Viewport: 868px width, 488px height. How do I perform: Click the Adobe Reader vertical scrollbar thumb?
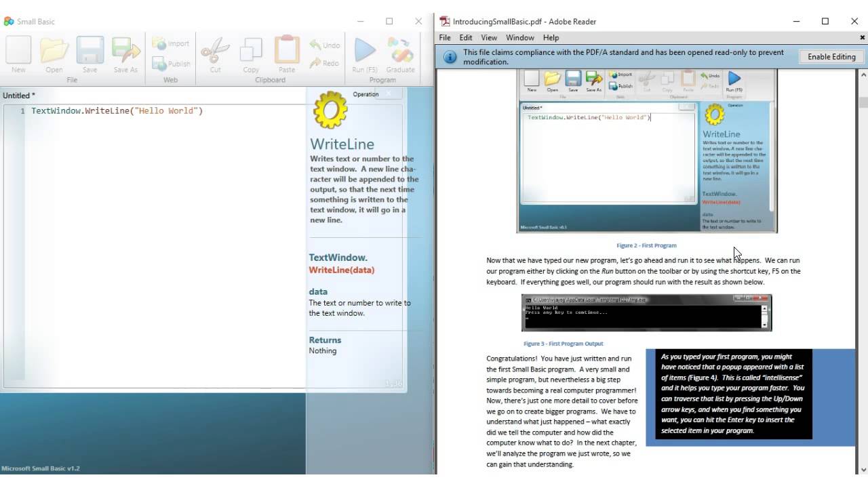click(863, 102)
